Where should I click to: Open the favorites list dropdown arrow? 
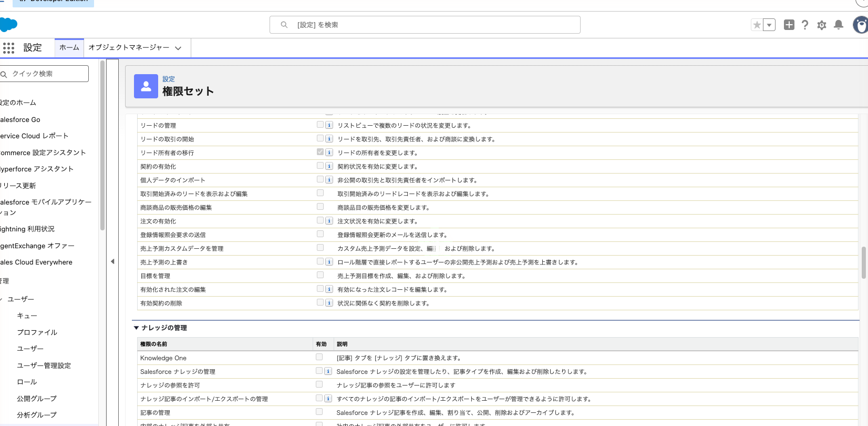(769, 25)
